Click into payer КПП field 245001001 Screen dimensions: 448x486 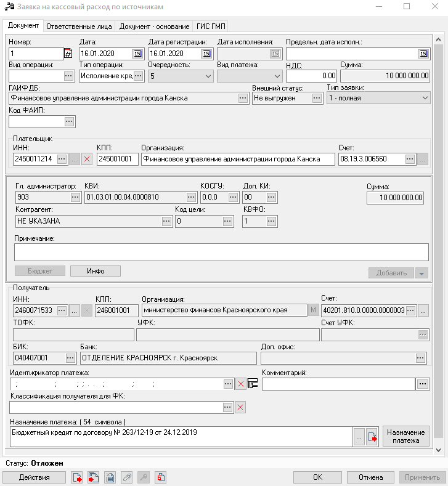point(117,159)
